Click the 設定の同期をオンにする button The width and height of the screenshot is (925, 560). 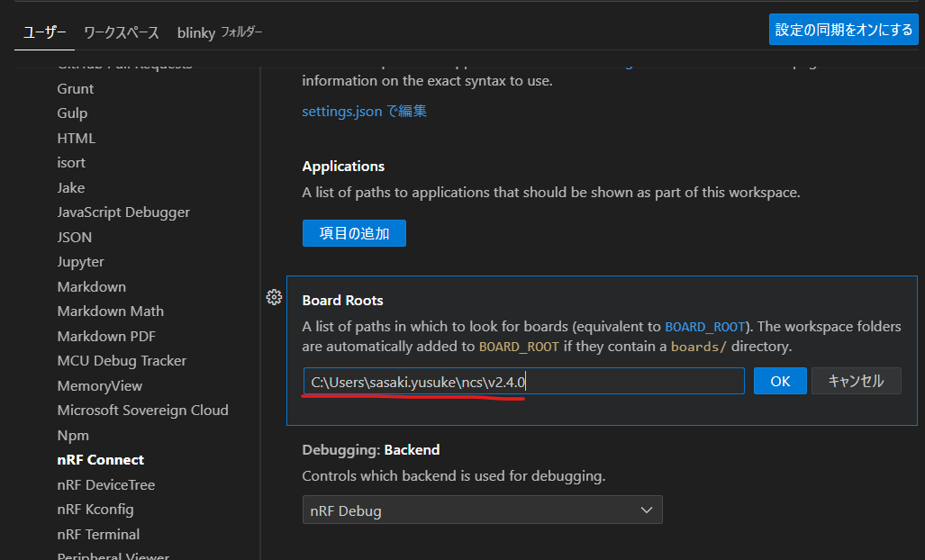click(x=843, y=30)
